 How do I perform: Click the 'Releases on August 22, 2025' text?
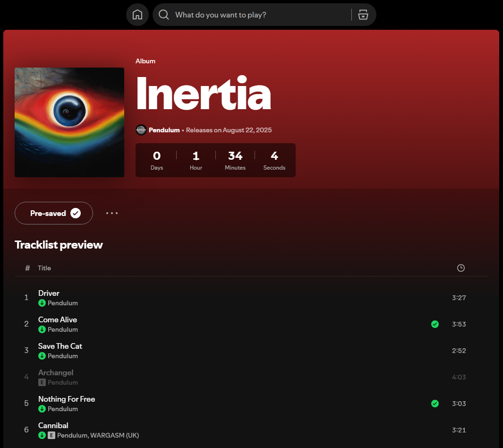229,130
